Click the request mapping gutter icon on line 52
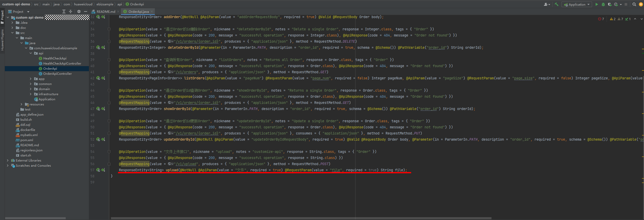 pos(98,139)
